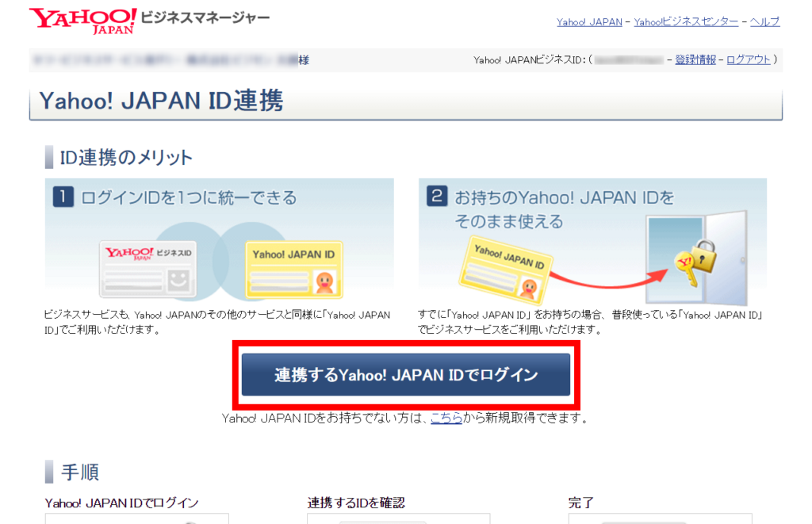Image resolution: width=812 pixels, height=524 pixels.
Task: Click the こちら link for new ID
Action: click(446, 418)
